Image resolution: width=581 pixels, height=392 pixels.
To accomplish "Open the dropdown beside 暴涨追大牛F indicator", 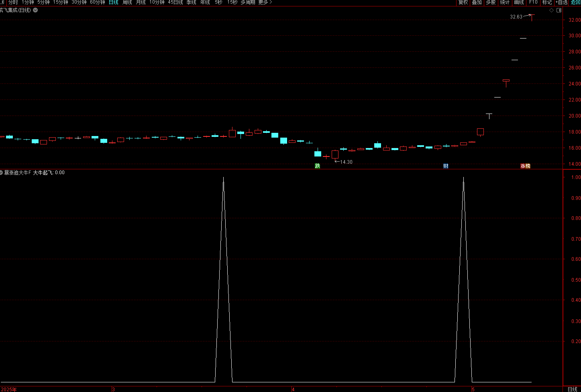I will [1, 173].
